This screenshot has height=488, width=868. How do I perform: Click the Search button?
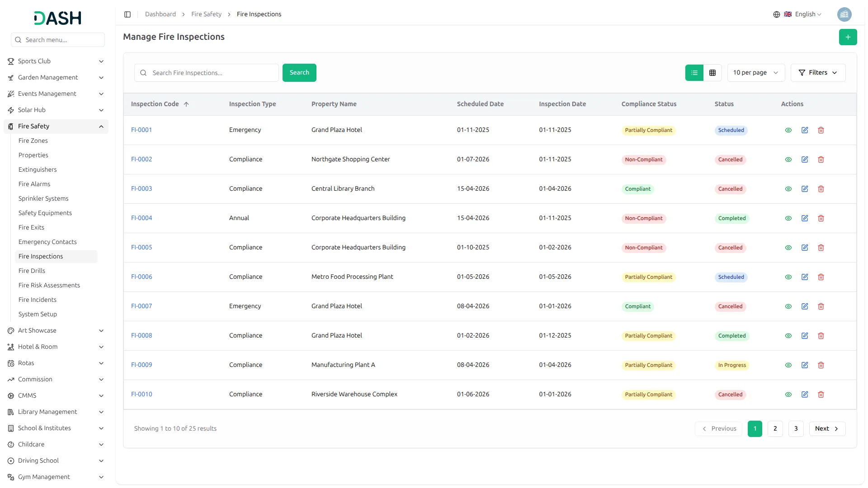coord(299,73)
